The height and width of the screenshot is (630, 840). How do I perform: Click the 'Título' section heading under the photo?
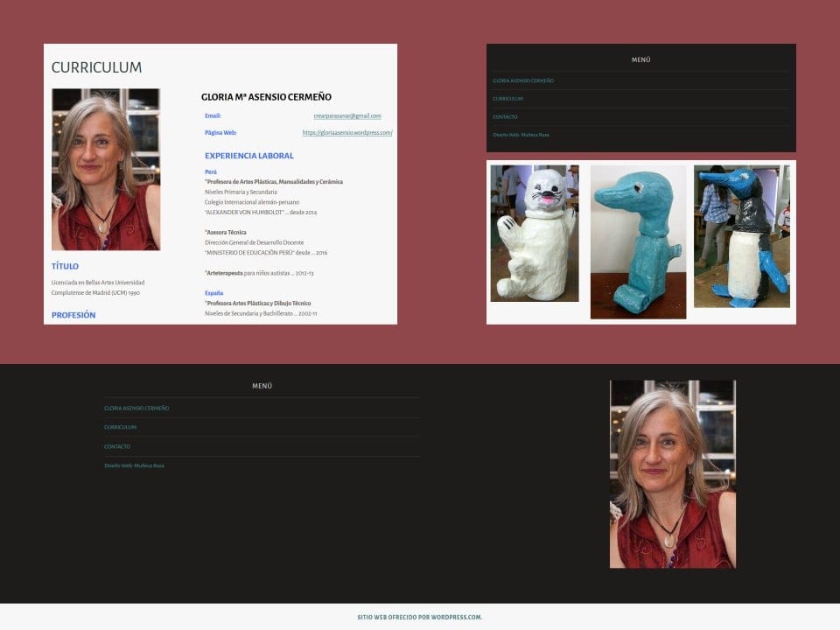65,266
